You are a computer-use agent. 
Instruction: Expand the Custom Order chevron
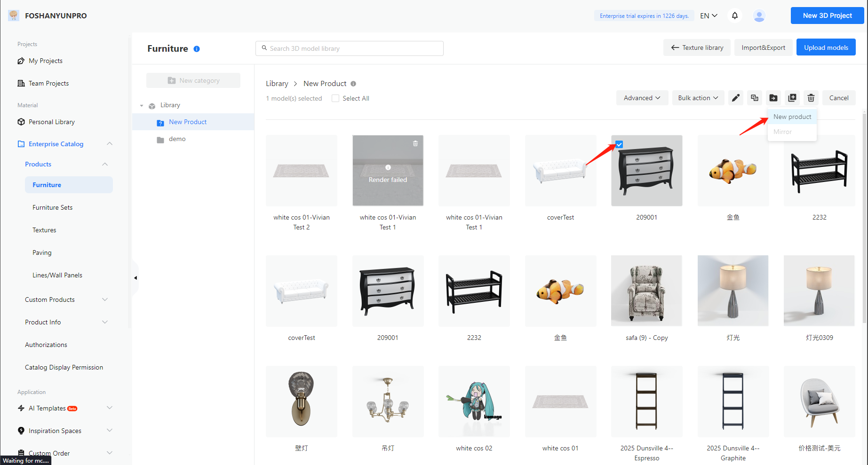click(110, 453)
